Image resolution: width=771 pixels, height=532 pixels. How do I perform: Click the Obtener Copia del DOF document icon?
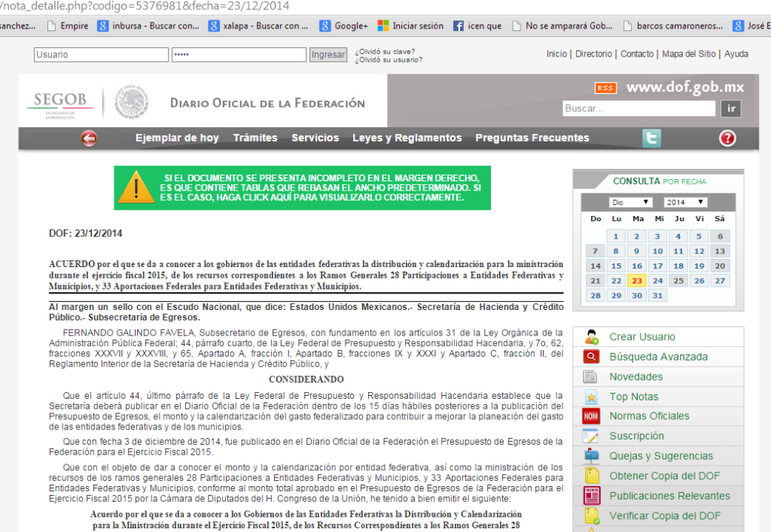592,476
